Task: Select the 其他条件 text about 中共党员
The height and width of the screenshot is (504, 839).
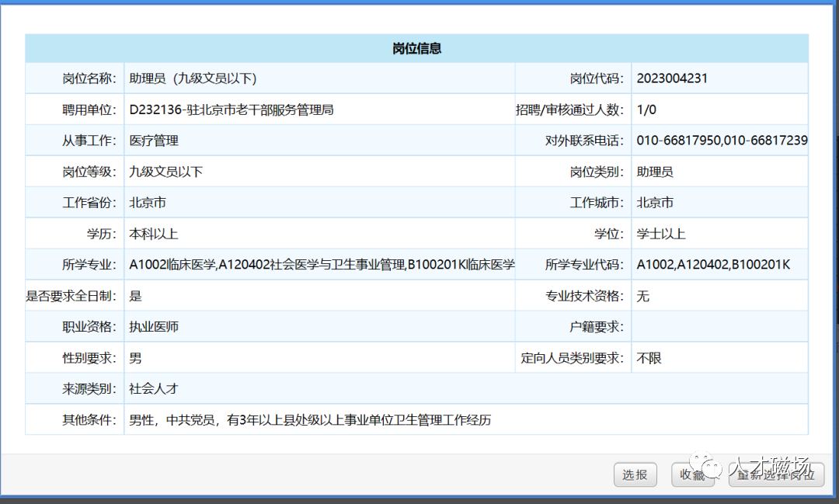Action: 310,420
